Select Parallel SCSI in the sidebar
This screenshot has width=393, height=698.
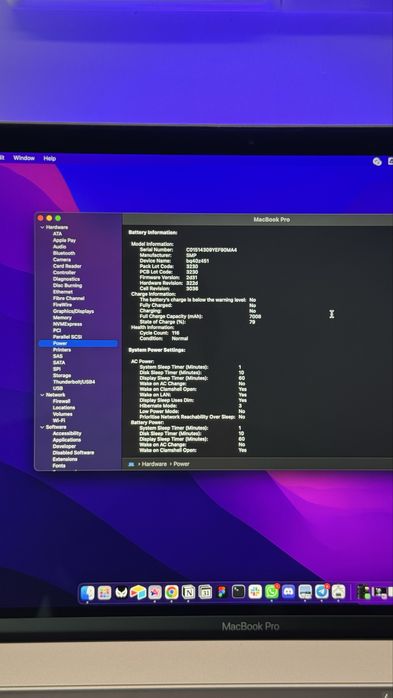tap(67, 337)
